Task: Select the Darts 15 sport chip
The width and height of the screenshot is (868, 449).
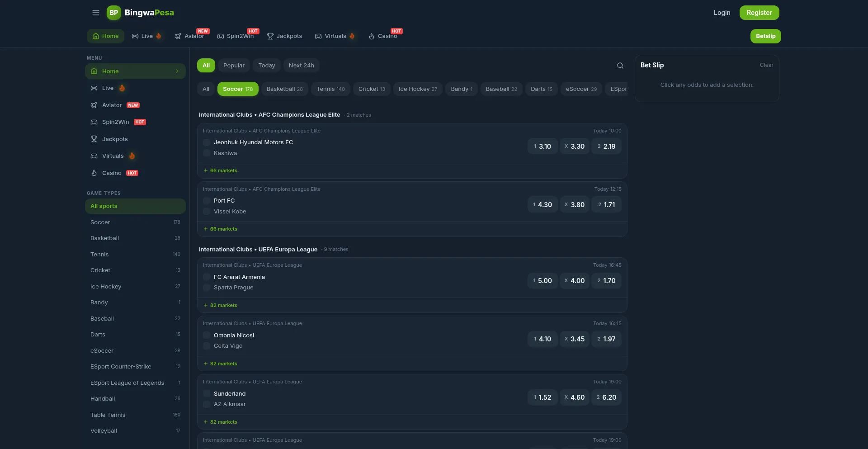Action: tap(542, 89)
